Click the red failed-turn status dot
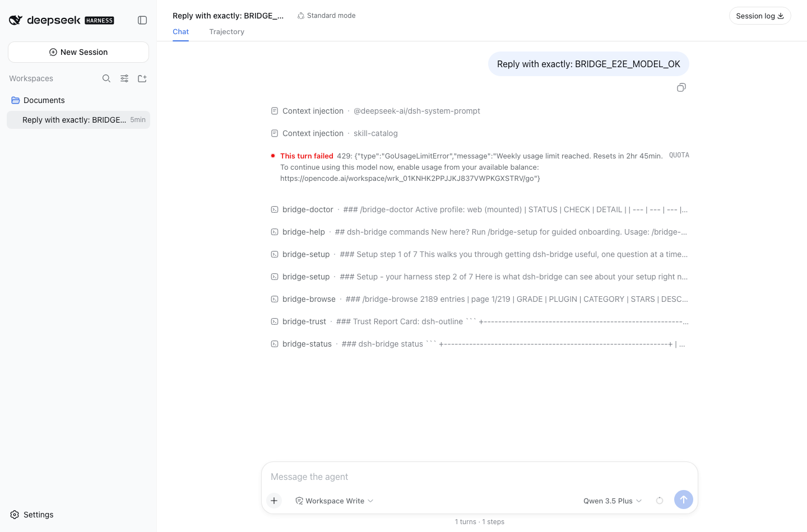Image resolution: width=807 pixels, height=532 pixels. pyautogui.click(x=273, y=156)
